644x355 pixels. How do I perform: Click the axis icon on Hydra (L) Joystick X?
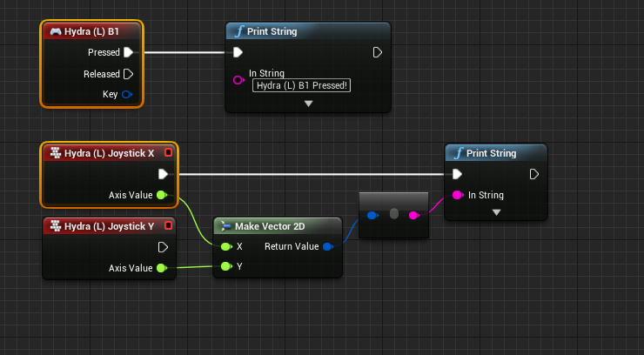tap(56, 153)
